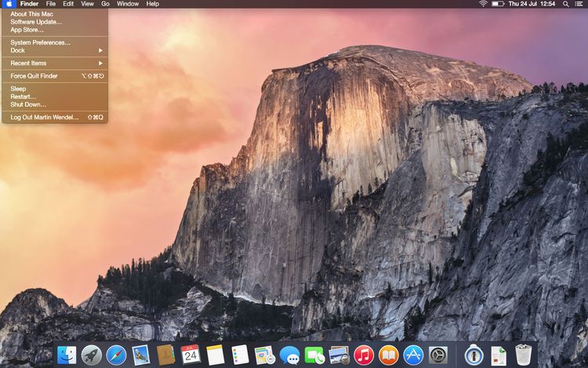Viewport: 588px width, 368px height.
Task: Click the Spotlight search magnifier icon
Action: click(x=566, y=4)
